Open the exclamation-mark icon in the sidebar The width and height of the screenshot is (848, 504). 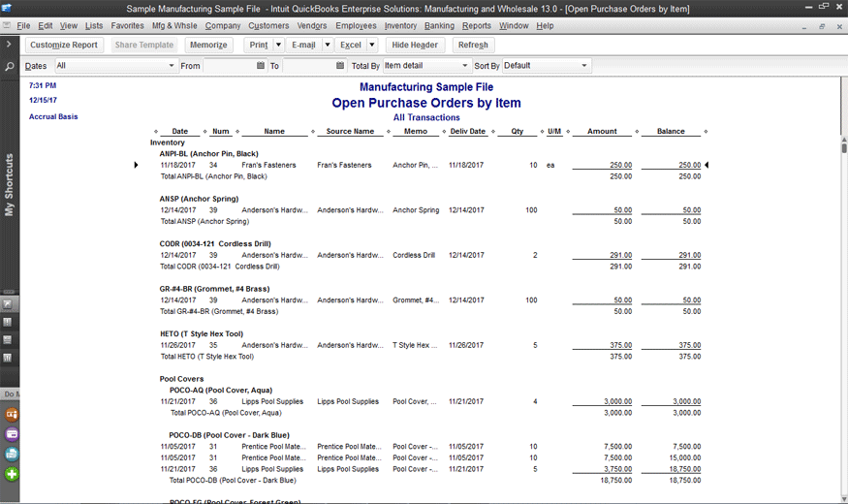click(x=8, y=323)
